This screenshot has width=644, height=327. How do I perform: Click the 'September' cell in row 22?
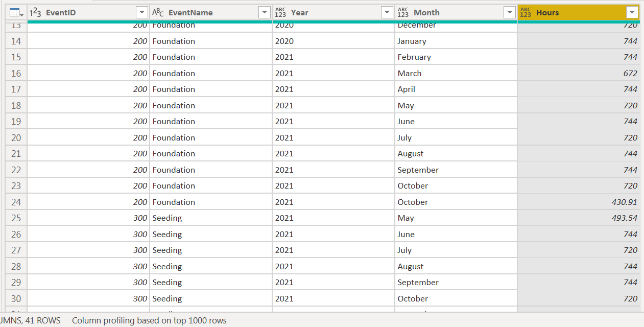(x=456, y=170)
